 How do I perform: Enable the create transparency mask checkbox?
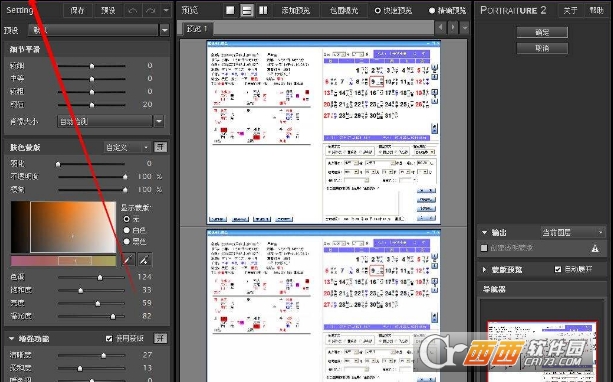coord(484,248)
